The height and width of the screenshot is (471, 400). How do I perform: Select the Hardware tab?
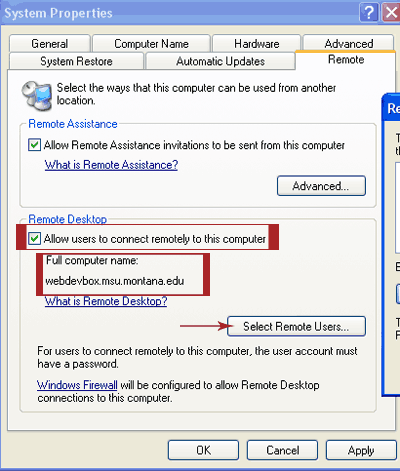257,43
